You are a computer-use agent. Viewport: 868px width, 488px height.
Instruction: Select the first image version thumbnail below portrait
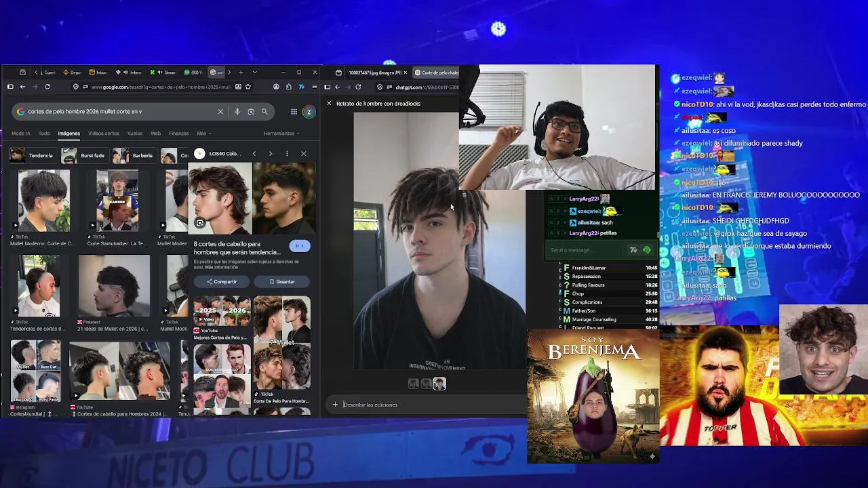tap(413, 384)
